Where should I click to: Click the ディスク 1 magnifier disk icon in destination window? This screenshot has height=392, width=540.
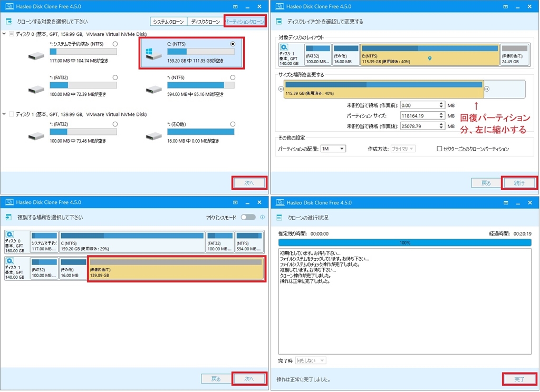coord(9,260)
